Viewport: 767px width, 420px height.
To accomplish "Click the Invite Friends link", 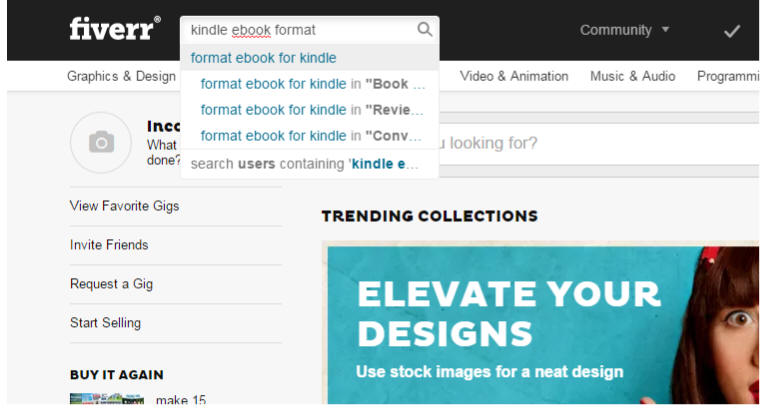I will tap(109, 244).
